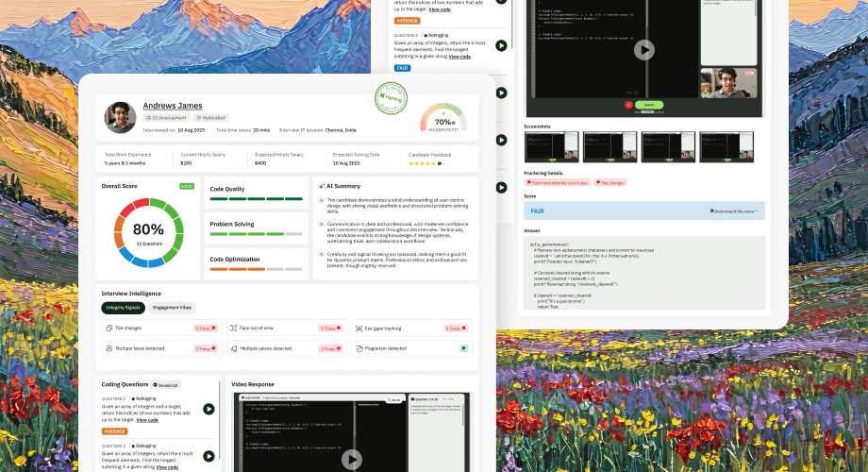
Task: Open the fourth screenshot thumbnail
Action: (x=726, y=147)
